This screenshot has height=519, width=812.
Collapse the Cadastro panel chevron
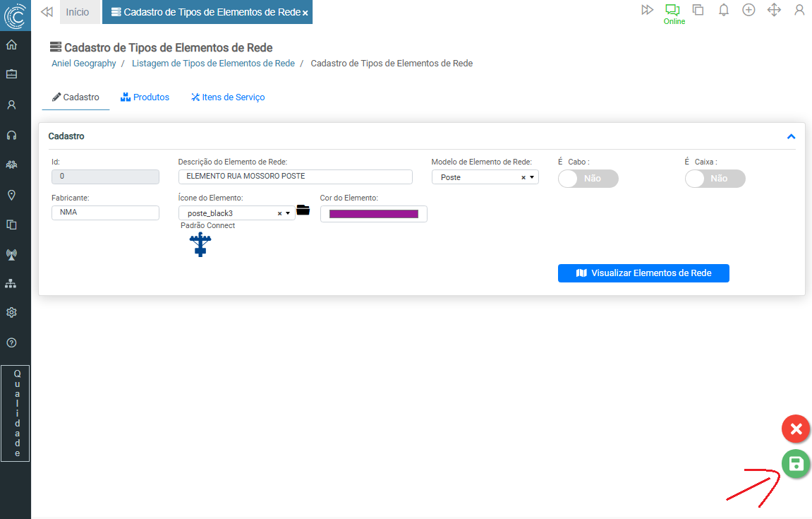pyautogui.click(x=791, y=137)
